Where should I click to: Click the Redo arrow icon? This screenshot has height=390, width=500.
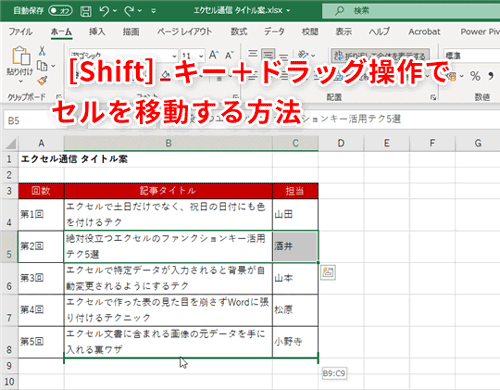(x=129, y=11)
